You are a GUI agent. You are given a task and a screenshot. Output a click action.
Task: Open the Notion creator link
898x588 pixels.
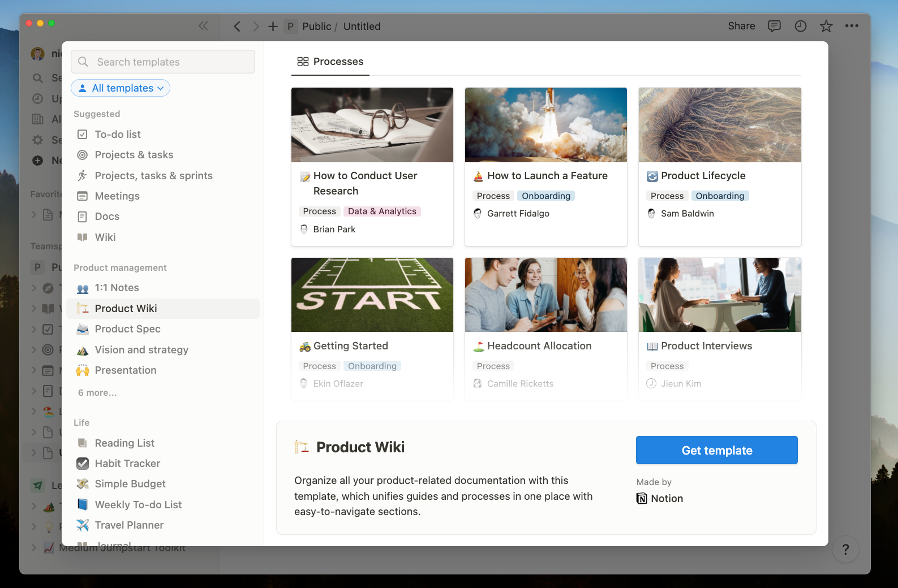pyautogui.click(x=660, y=499)
